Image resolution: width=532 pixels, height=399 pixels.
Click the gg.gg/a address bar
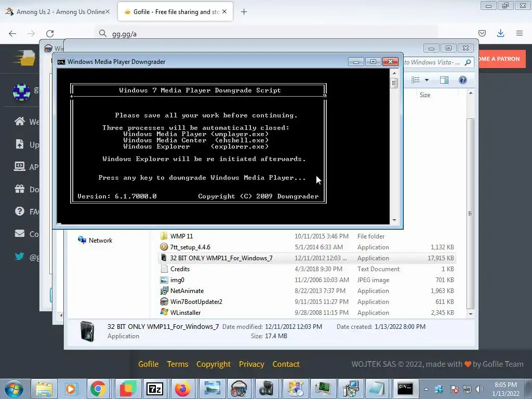coord(266,34)
